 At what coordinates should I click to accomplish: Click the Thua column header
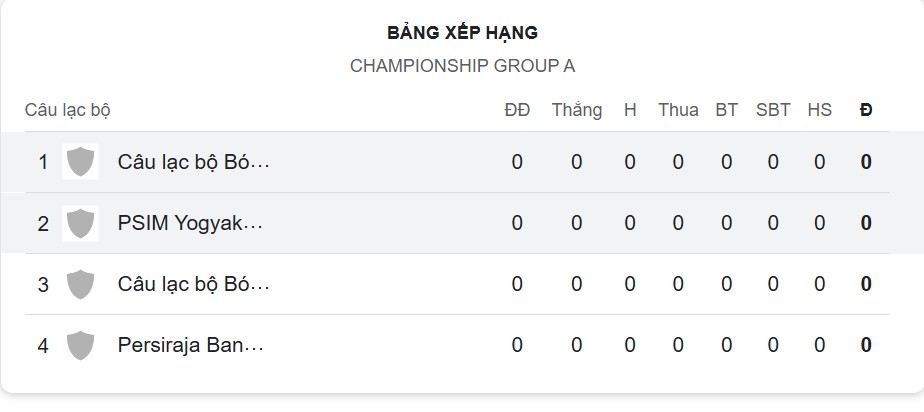pyautogui.click(x=678, y=110)
